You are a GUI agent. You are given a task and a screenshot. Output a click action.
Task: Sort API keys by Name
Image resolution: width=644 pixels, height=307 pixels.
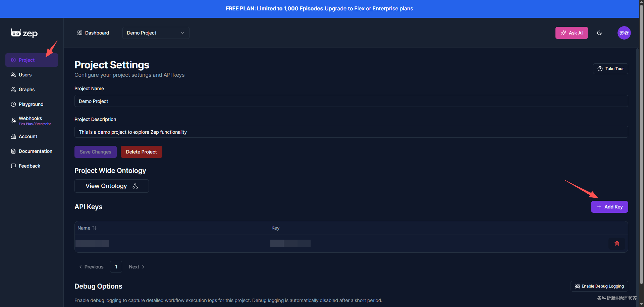(x=87, y=228)
